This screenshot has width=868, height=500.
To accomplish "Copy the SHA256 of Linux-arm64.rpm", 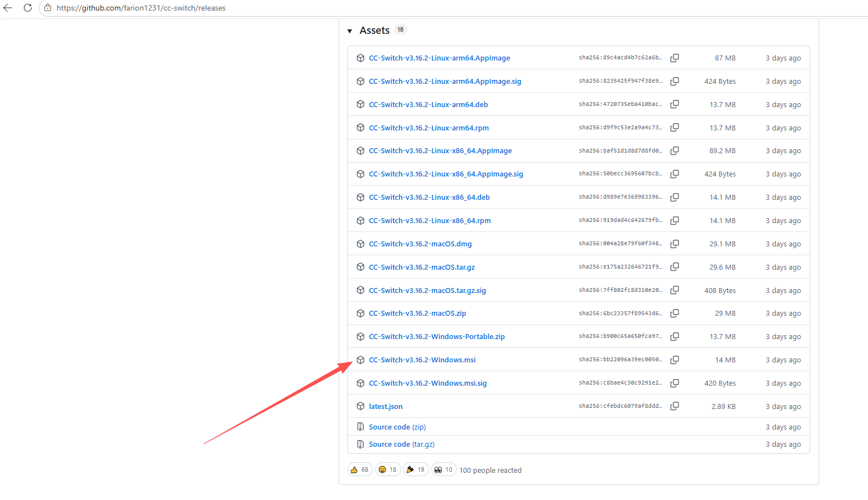I will pos(675,128).
